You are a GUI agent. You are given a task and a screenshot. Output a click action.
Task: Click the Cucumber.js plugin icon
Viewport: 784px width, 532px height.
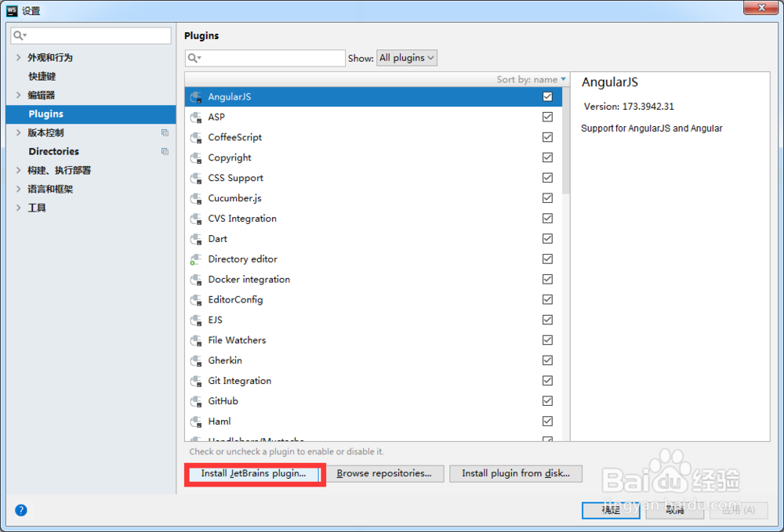coord(196,198)
